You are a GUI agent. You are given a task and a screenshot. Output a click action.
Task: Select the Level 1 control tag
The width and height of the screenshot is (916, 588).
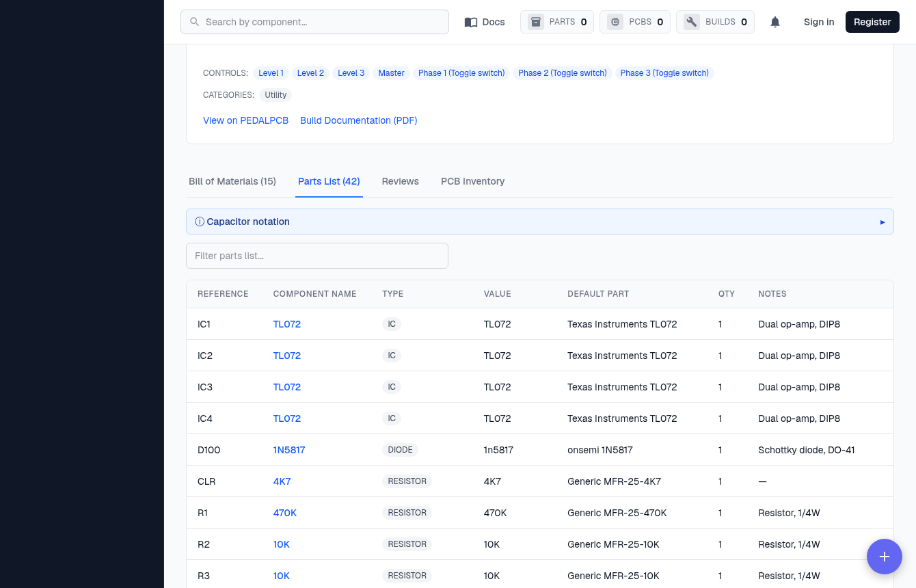click(x=271, y=73)
